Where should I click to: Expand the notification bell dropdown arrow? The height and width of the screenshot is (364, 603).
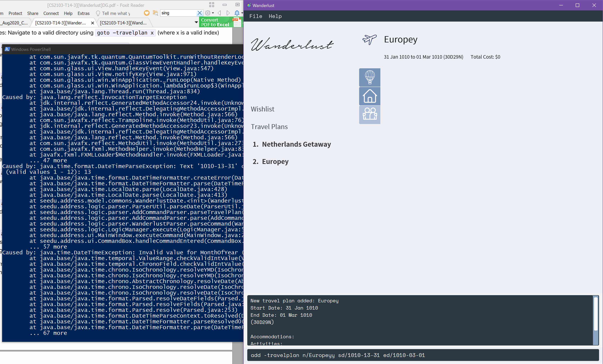(x=242, y=13)
